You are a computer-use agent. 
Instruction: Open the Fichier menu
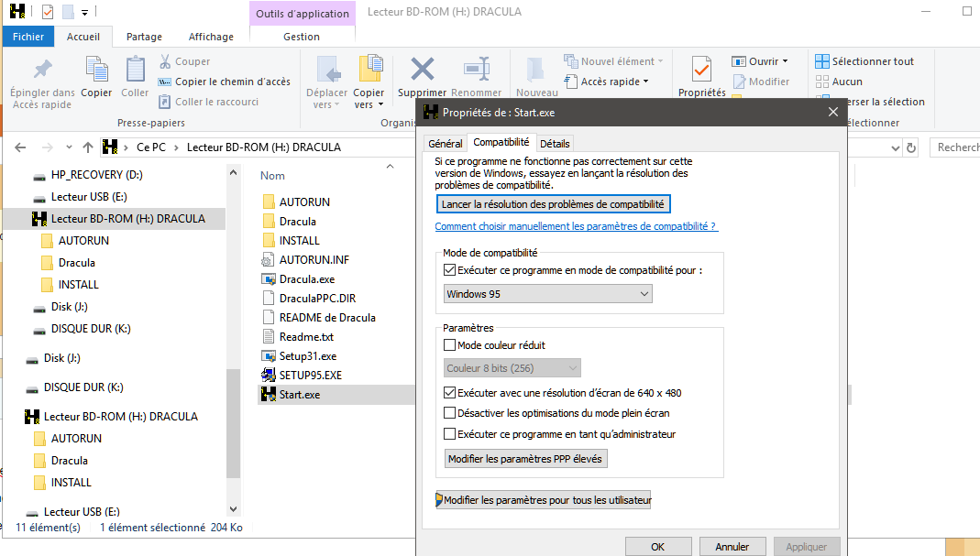coord(28,37)
